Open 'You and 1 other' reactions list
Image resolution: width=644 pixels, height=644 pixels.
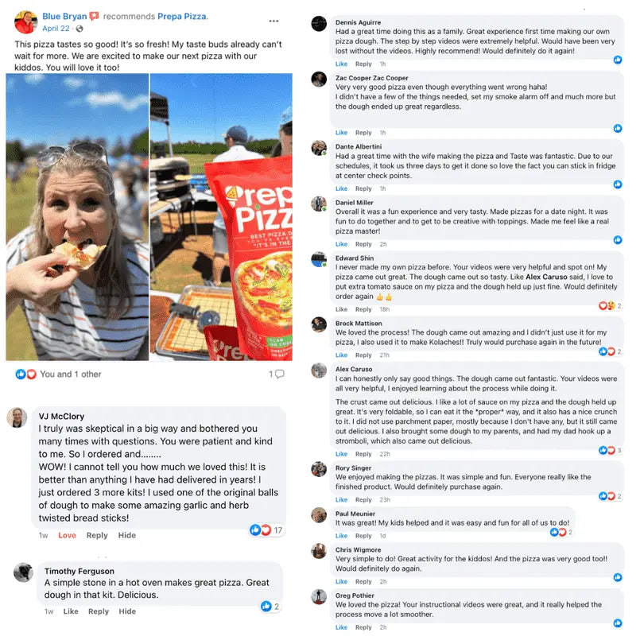click(x=70, y=374)
